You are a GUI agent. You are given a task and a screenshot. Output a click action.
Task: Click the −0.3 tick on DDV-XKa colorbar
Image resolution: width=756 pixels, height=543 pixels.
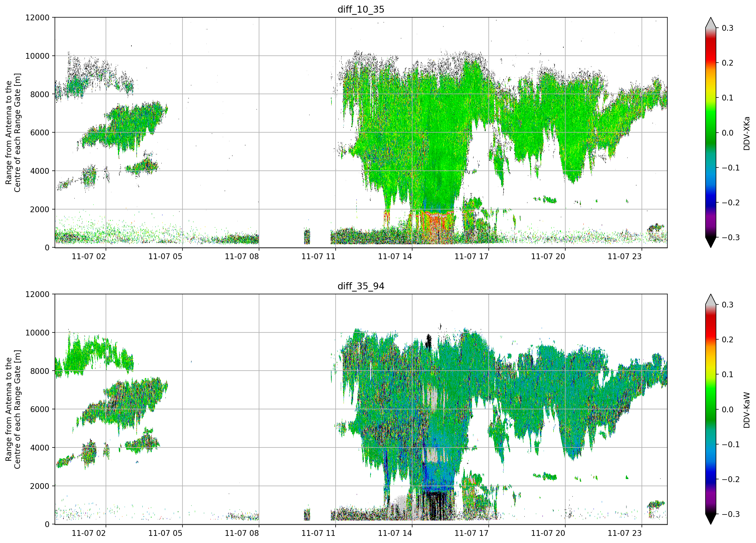click(x=731, y=237)
